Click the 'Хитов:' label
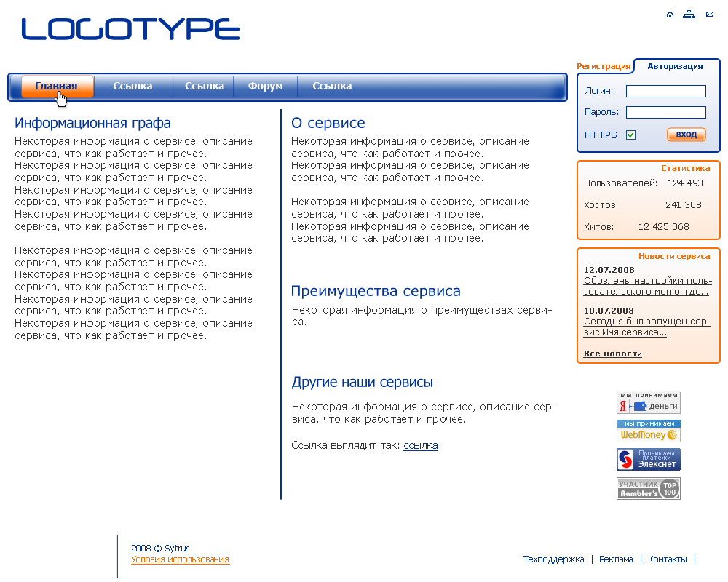This screenshot has height=582, width=728. coord(599,227)
